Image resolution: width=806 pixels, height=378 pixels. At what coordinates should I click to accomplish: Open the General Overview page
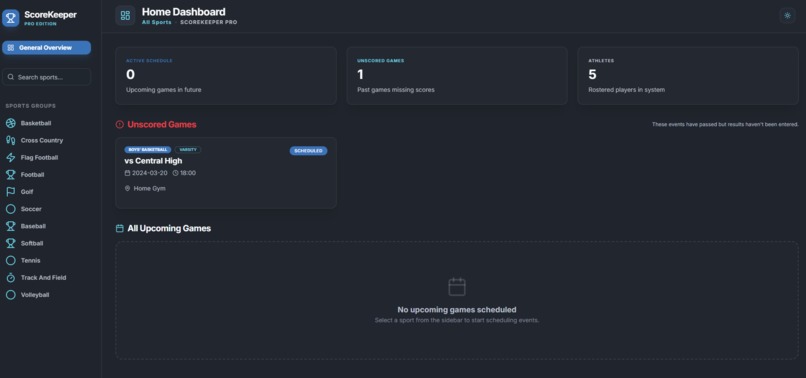coord(46,48)
